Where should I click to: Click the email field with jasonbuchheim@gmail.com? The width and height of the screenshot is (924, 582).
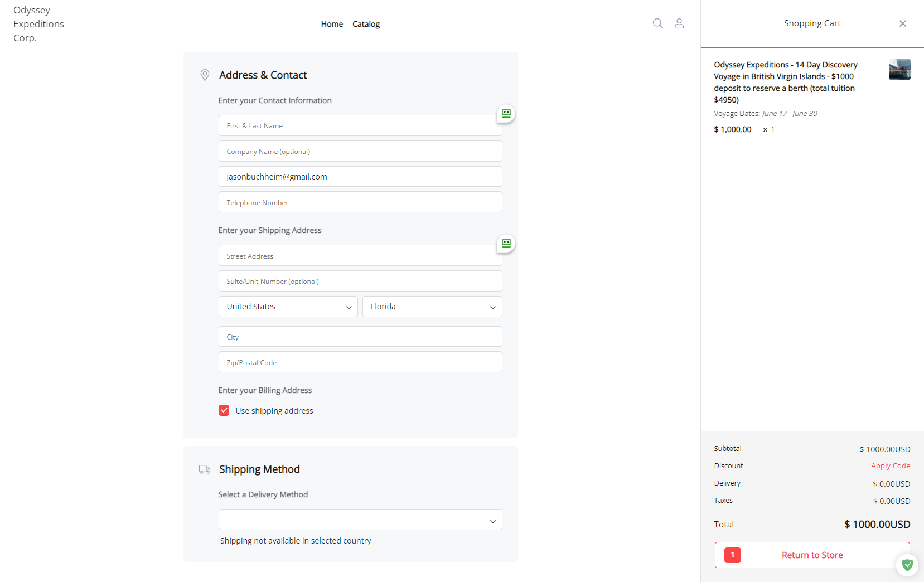360,177
